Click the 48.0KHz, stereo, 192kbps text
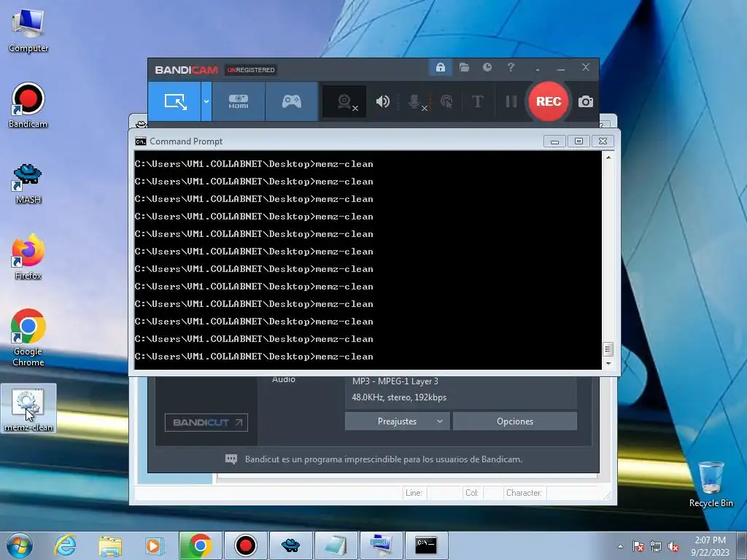Screen dimensions: 747x560 tap(399, 397)
